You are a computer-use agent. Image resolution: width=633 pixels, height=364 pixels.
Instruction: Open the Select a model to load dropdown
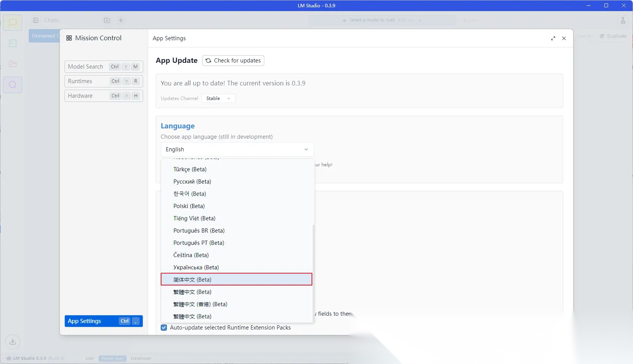(382, 20)
